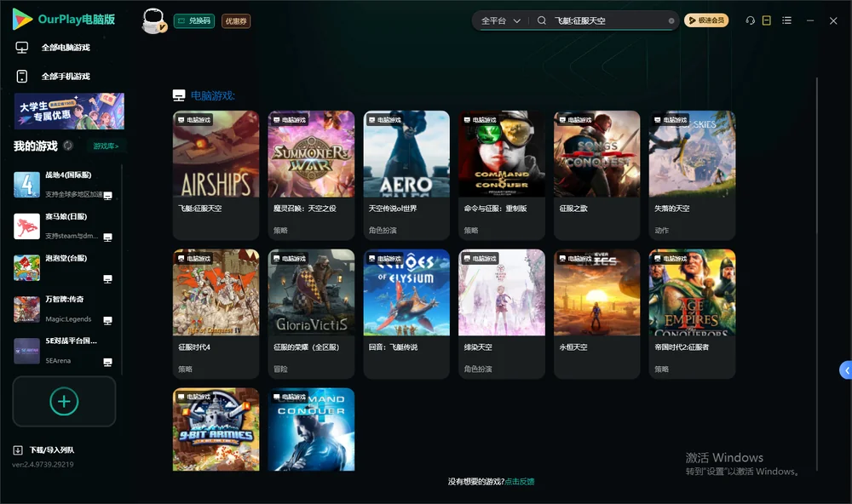Expand the 全平台 platform dropdown
The image size is (852, 504).
click(x=500, y=20)
